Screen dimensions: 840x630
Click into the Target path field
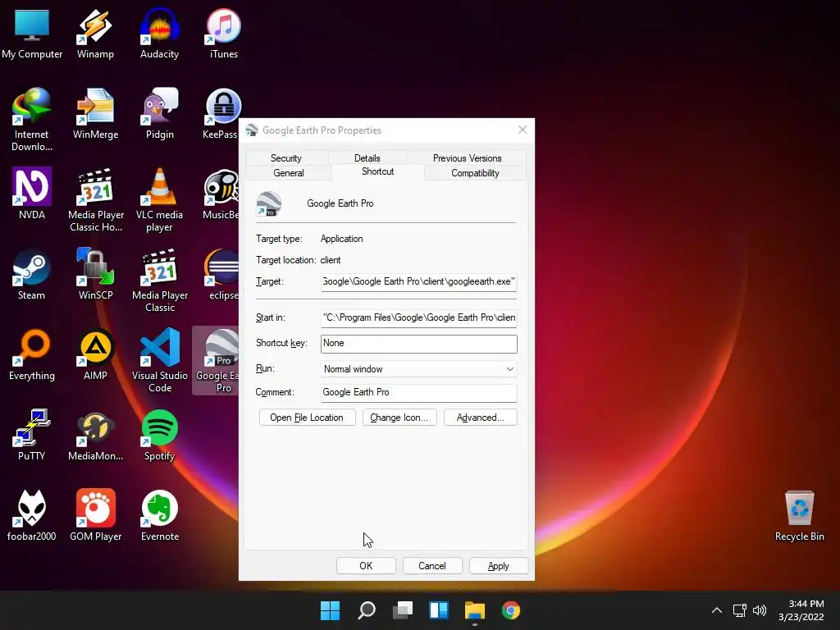click(419, 282)
